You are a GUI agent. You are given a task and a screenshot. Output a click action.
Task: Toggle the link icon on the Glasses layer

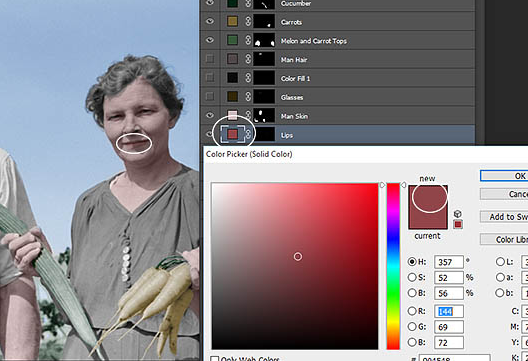tap(248, 97)
